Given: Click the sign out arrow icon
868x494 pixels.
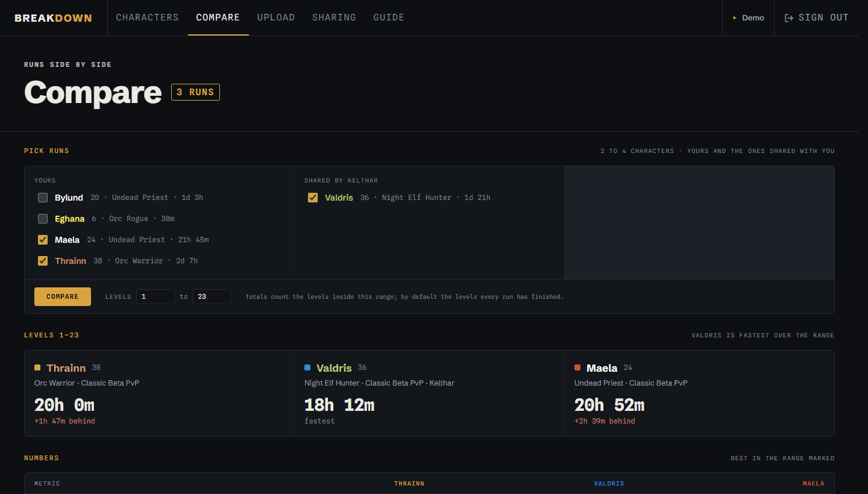Looking at the screenshot, I should [788, 18].
